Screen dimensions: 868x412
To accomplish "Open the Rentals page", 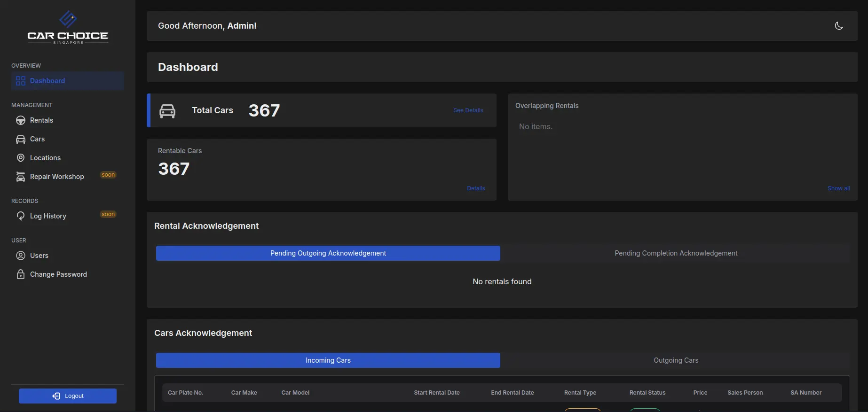I will pyautogui.click(x=68, y=120).
